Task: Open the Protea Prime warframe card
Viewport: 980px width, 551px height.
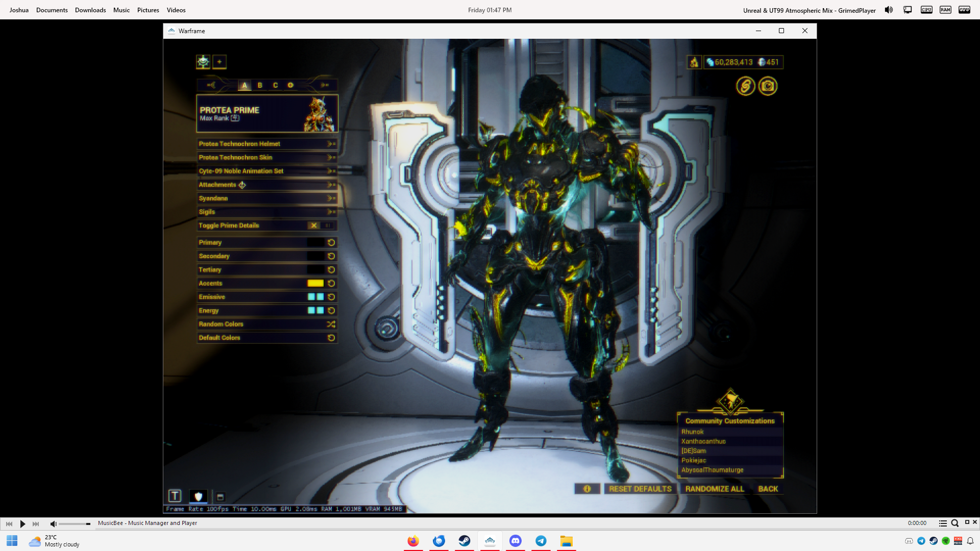Action: click(267, 113)
